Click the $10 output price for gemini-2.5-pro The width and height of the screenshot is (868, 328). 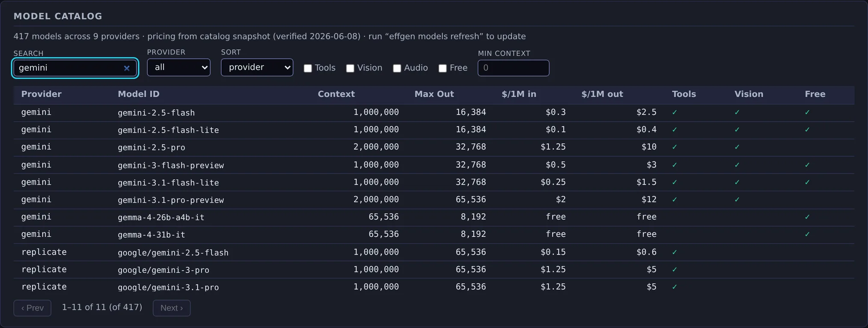click(649, 147)
